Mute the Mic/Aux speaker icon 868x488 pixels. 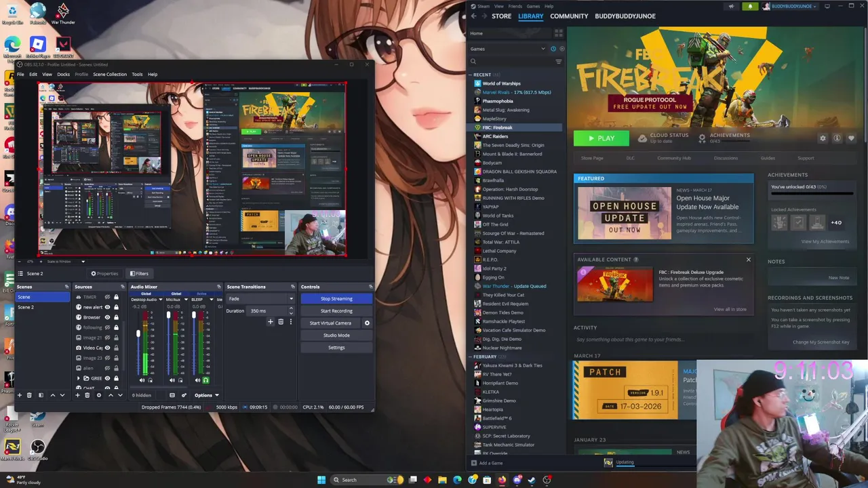(172, 380)
